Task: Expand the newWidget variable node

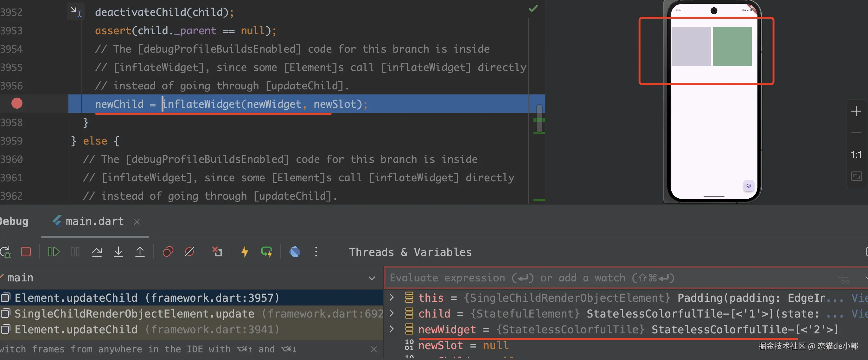Action: tap(392, 329)
